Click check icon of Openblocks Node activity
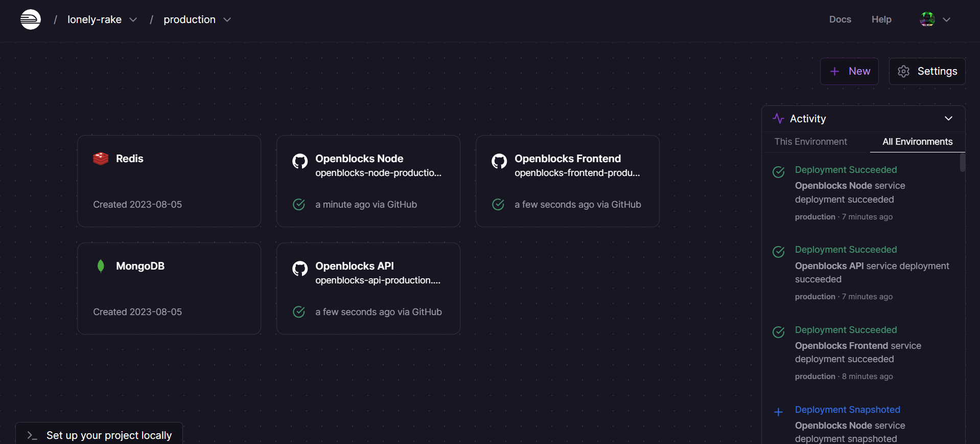The height and width of the screenshot is (444, 980). click(x=778, y=172)
